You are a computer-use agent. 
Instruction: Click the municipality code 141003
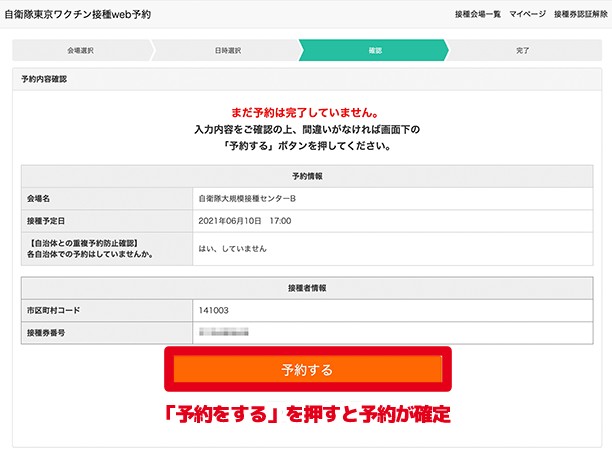(213, 310)
